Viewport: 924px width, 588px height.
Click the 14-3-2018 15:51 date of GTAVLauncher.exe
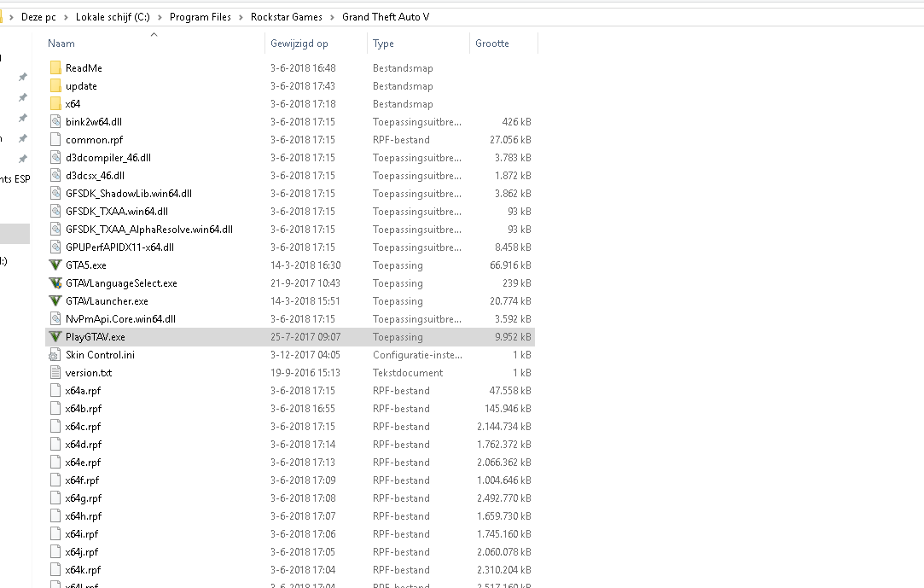tap(305, 301)
